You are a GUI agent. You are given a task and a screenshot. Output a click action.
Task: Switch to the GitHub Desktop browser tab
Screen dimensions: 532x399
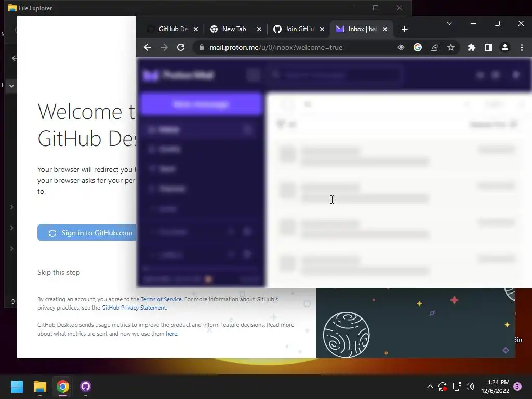[168, 29]
